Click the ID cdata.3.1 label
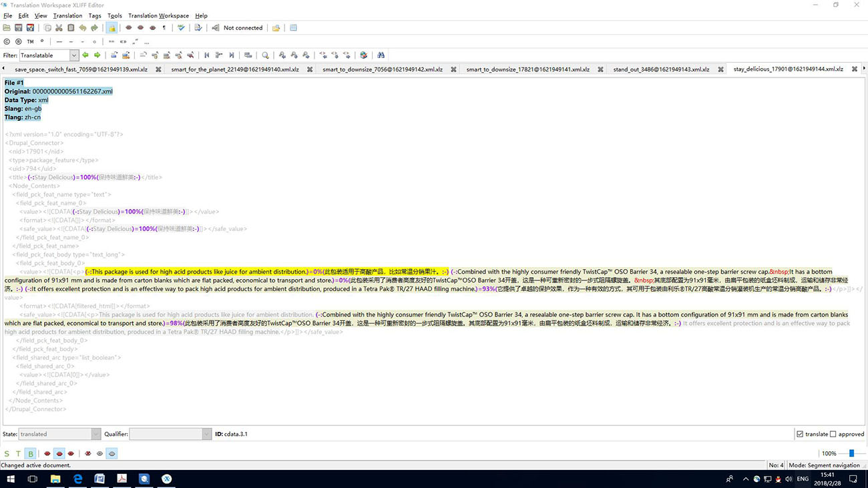The image size is (868, 488). (231, 434)
